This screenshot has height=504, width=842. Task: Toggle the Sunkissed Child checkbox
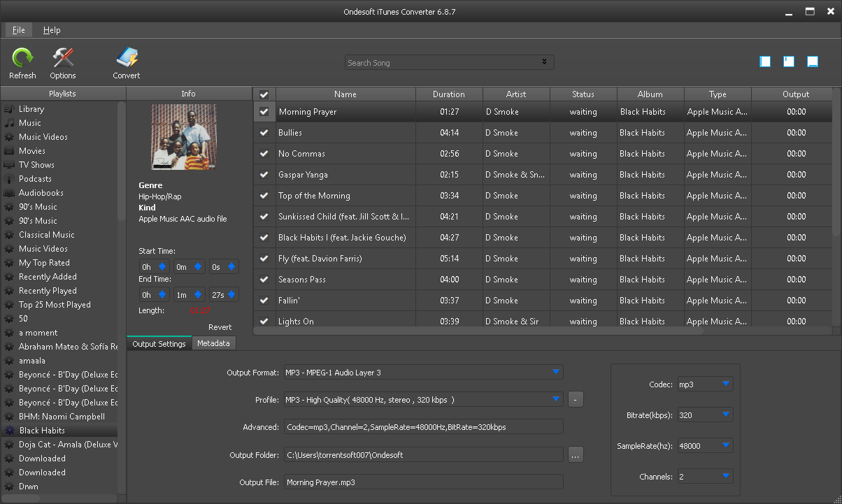(264, 217)
